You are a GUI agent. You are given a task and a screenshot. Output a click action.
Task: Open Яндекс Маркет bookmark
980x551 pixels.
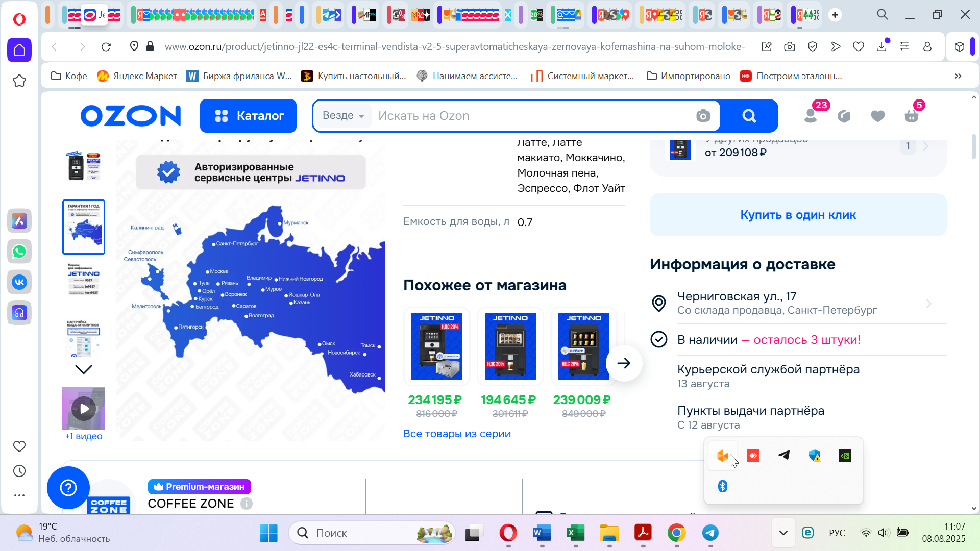(x=137, y=76)
